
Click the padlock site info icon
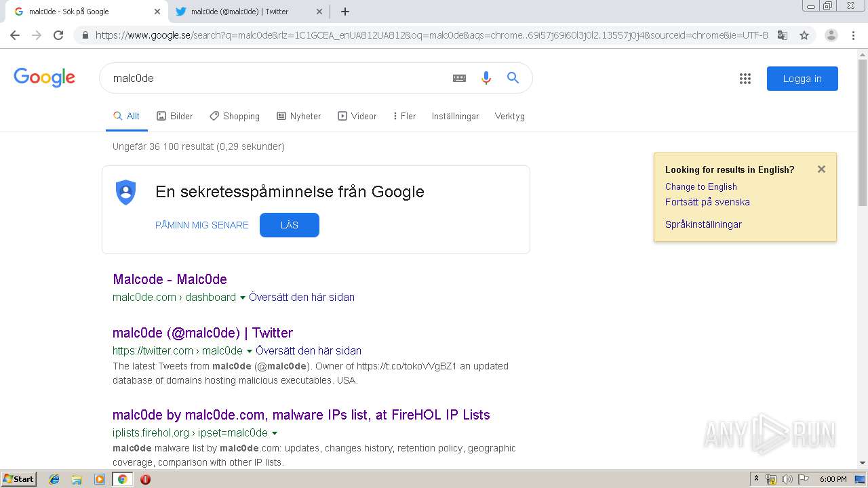click(x=85, y=35)
